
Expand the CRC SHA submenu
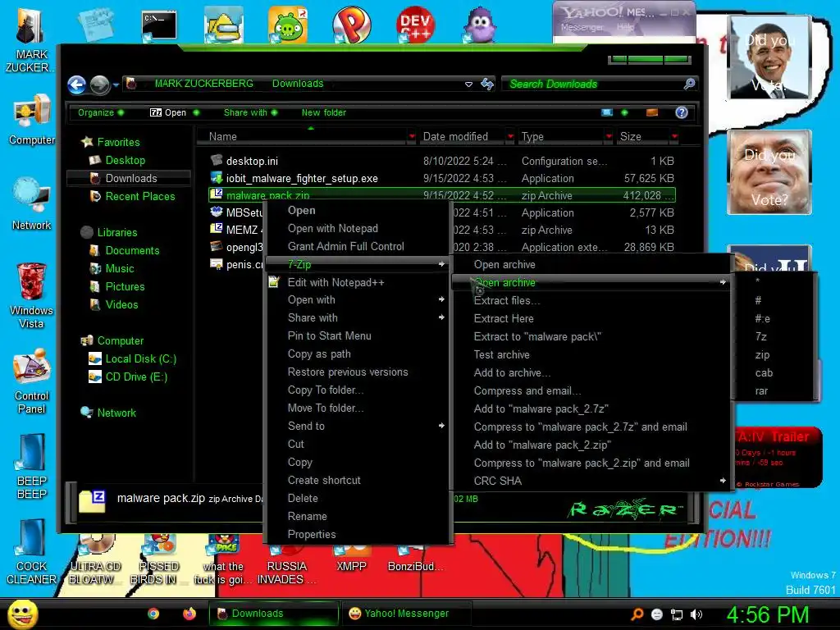tap(592, 481)
